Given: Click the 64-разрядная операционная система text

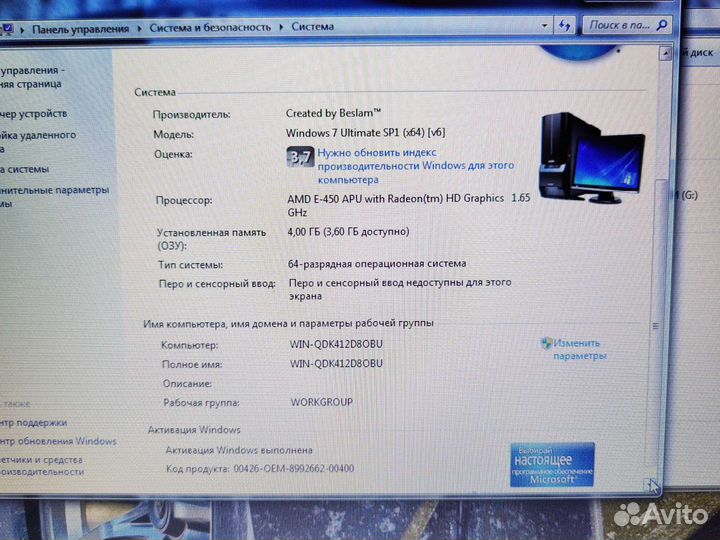Looking at the screenshot, I should tap(377, 264).
